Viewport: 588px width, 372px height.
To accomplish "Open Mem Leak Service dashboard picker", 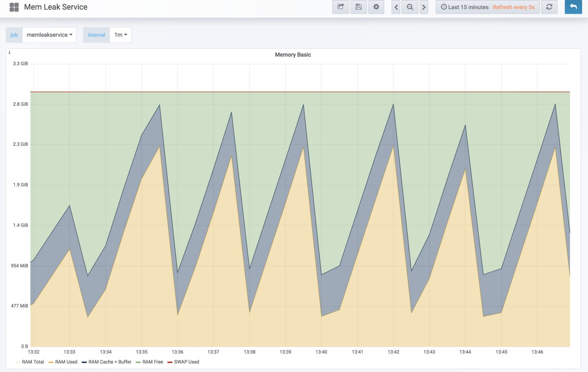I will click(x=56, y=7).
